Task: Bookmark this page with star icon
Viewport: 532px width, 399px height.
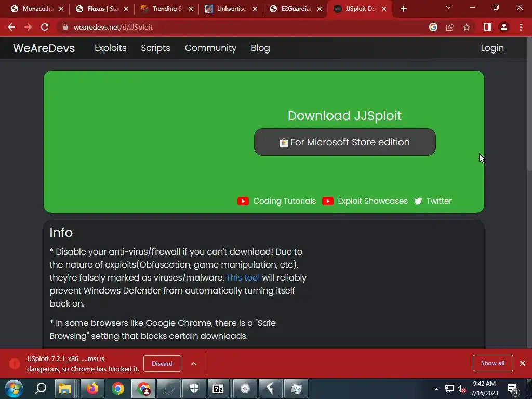Action: pyautogui.click(x=467, y=27)
